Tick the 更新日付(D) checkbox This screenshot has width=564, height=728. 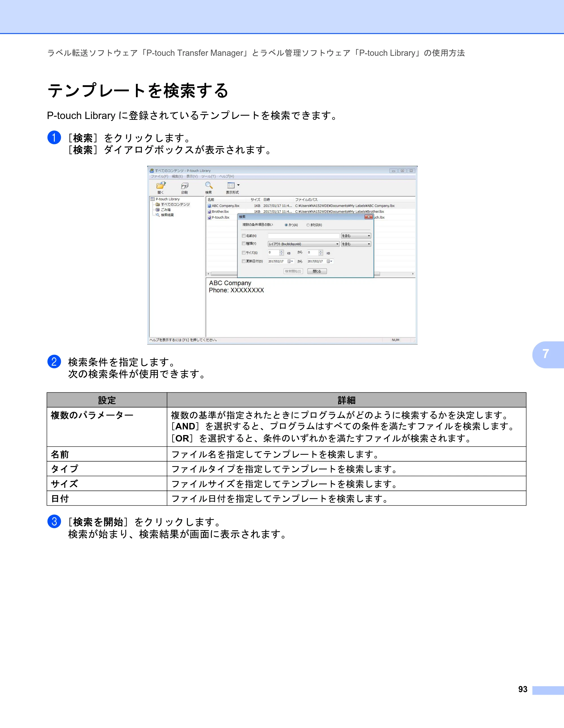[x=244, y=261]
